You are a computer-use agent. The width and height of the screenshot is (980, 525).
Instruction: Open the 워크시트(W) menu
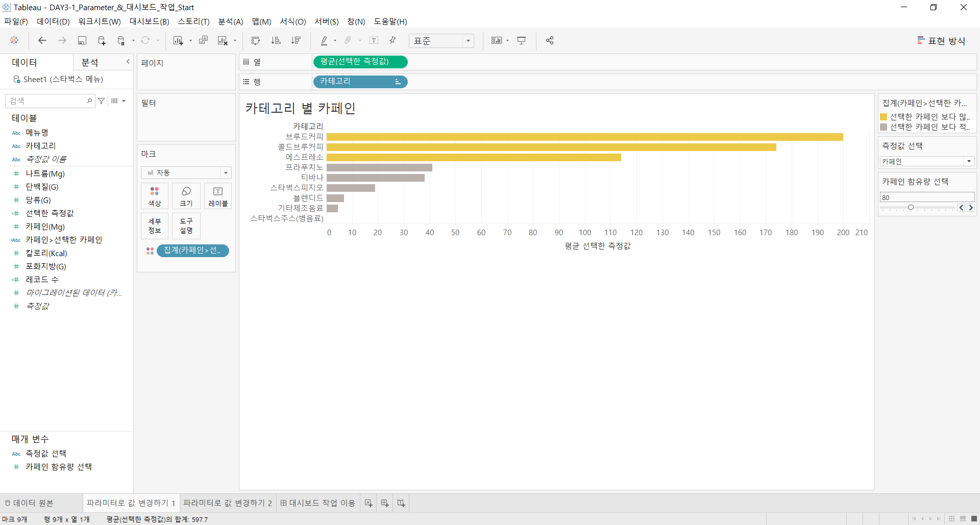click(100, 21)
